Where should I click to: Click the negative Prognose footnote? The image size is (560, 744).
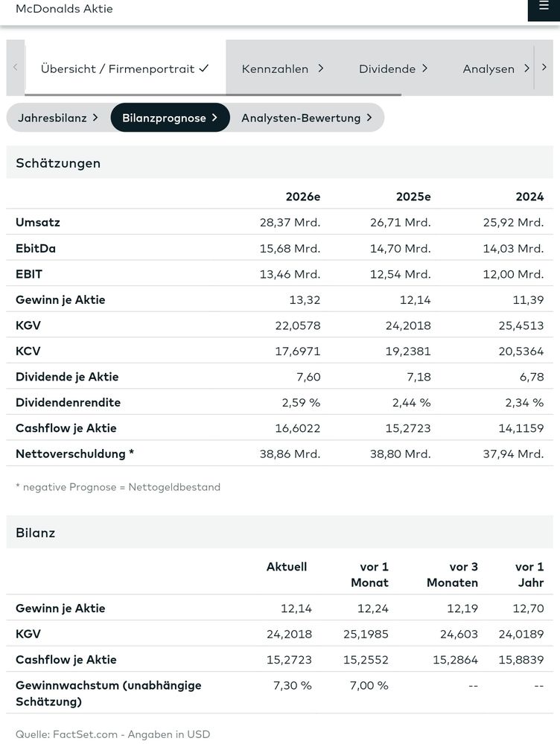[118, 487]
